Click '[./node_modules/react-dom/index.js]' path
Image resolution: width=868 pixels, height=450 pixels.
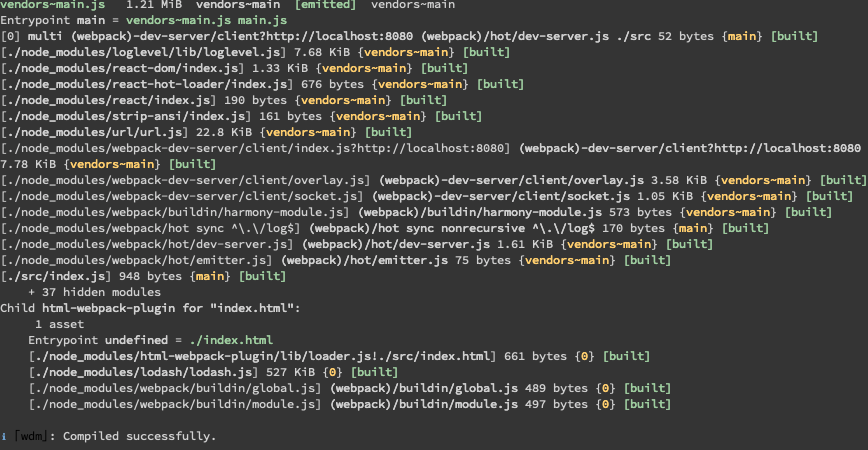point(122,68)
